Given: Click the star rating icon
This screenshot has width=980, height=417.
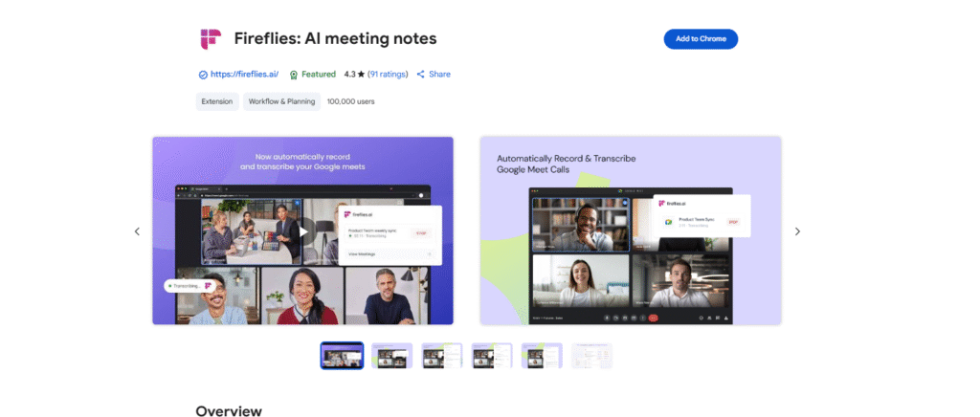Looking at the screenshot, I should click(x=360, y=75).
